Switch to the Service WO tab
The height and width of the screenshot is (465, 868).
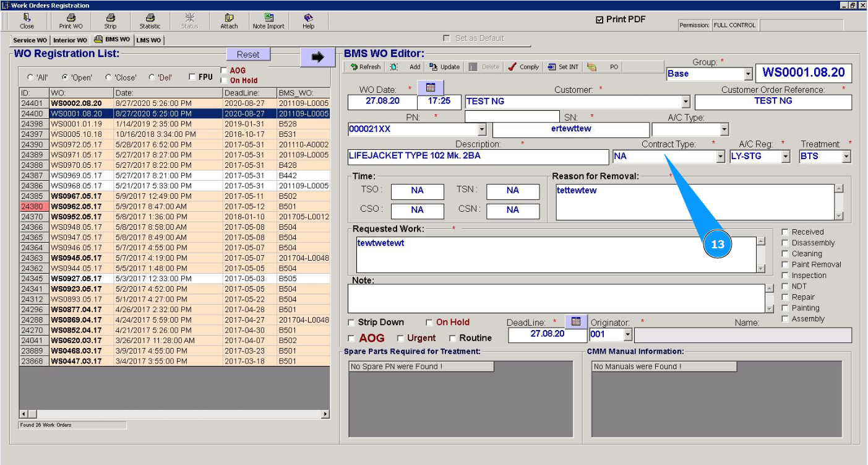click(x=30, y=40)
